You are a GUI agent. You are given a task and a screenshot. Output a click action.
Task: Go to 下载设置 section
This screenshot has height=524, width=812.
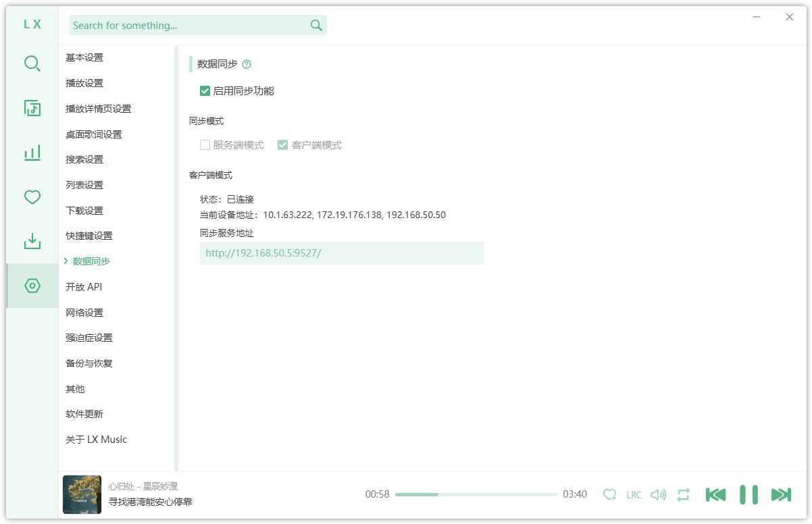coord(84,211)
